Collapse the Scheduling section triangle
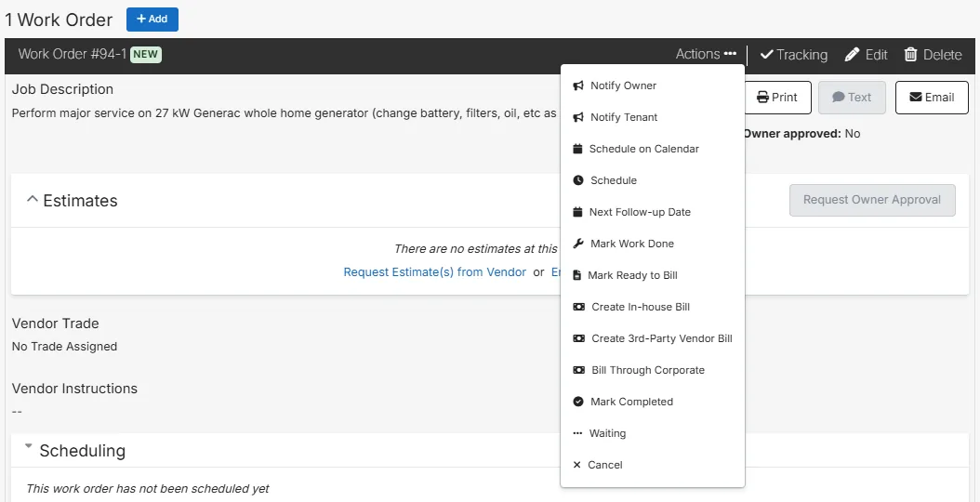Screen dimensions: 980x502 [x=28, y=446]
